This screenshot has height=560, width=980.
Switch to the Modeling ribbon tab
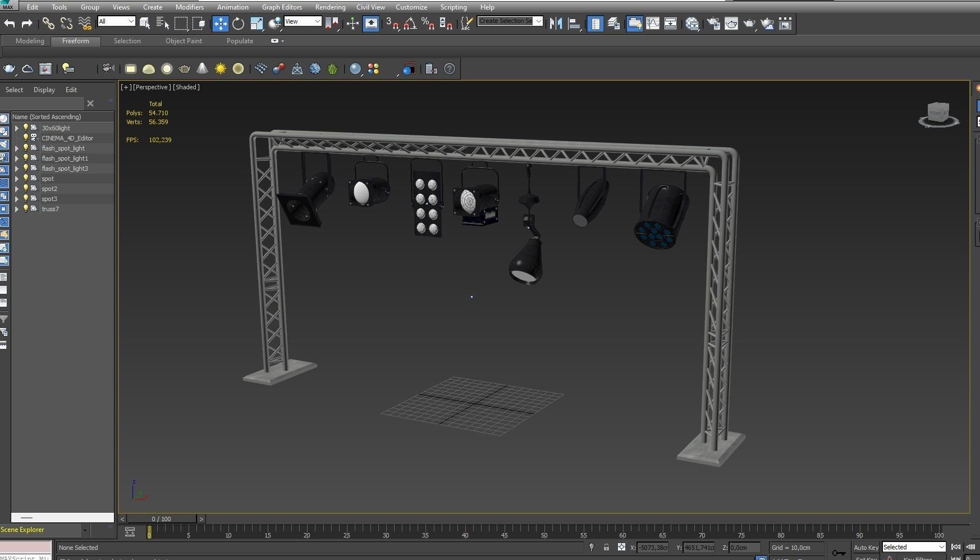point(30,41)
